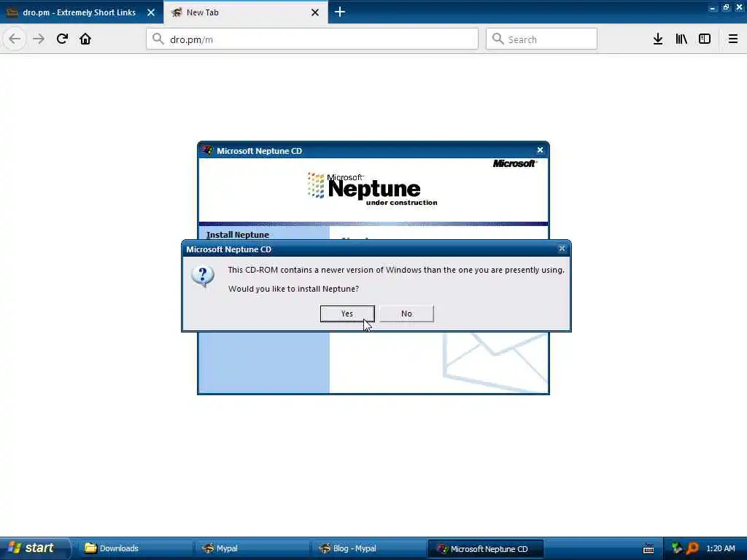This screenshot has height=560, width=747.
Task: Close the New Tab tab
Action: [315, 12]
